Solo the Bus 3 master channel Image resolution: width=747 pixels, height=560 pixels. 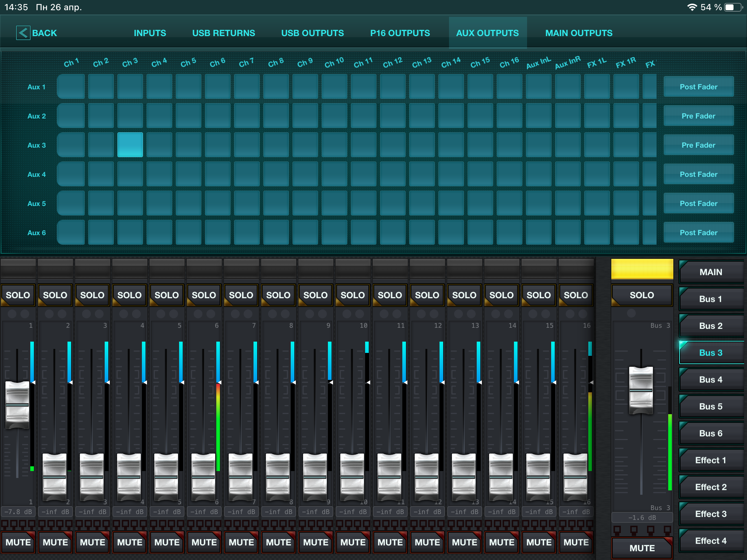click(x=642, y=295)
